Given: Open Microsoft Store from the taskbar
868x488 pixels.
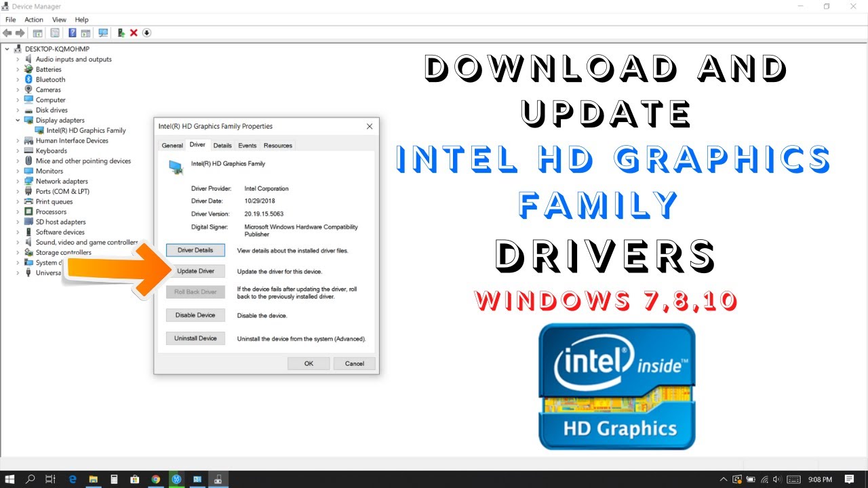Looking at the screenshot, I should coord(135,479).
